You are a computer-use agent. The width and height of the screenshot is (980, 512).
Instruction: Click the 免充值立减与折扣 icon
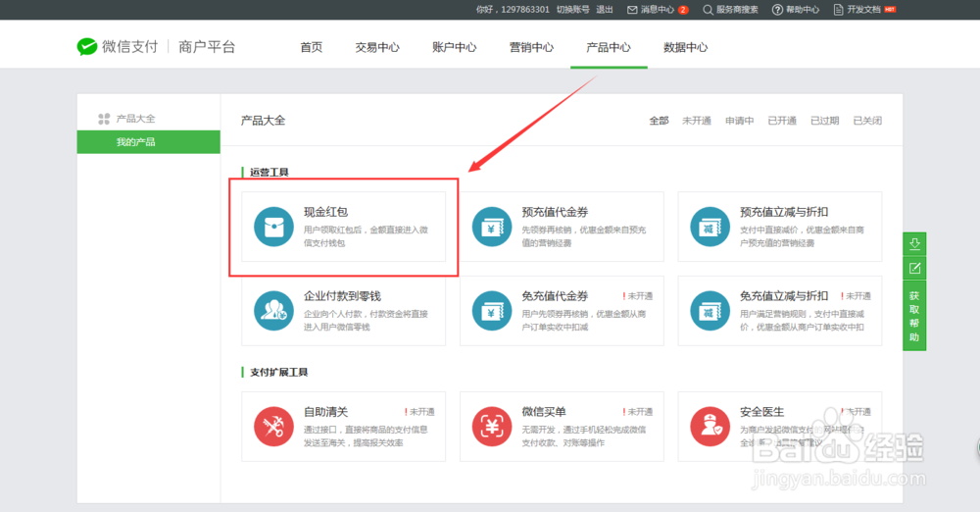[x=710, y=311]
